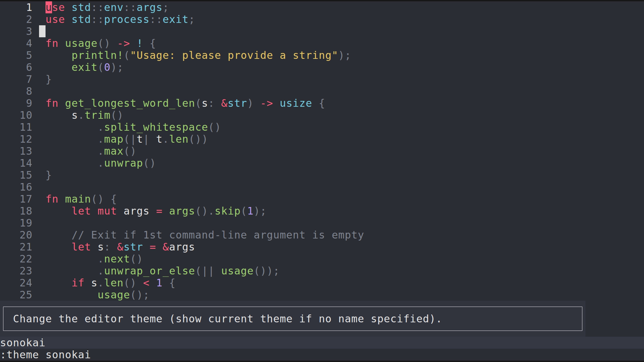
Task: Click the comment about 1st command-line argument
Action: pyautogui.click(x=218, y=235)
